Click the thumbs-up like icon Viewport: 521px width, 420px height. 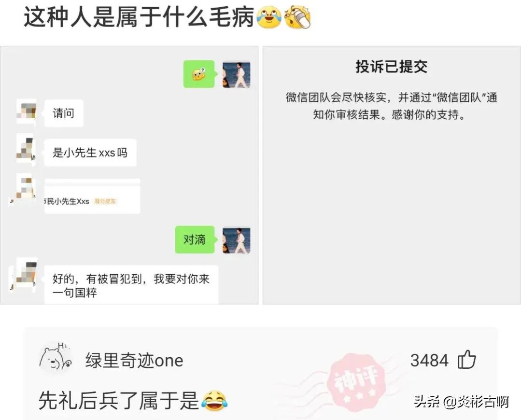pyautogui.click(x=467, y=360)
